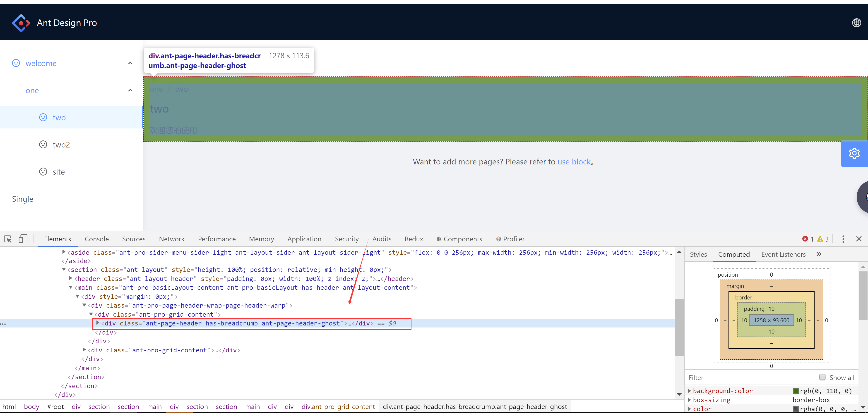868x413 pixels.
Task: Activate the DevTools inspect element cursor icon
Action: tap(8, 239)
